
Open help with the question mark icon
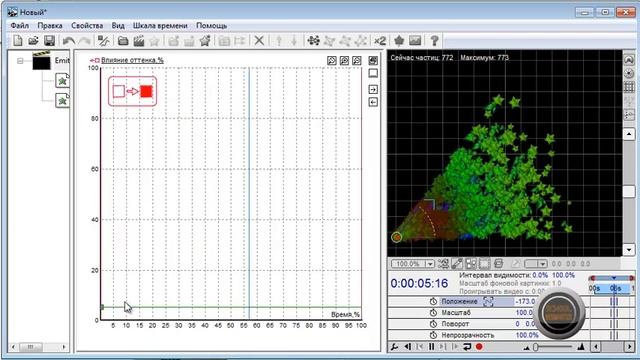(434, 40)
